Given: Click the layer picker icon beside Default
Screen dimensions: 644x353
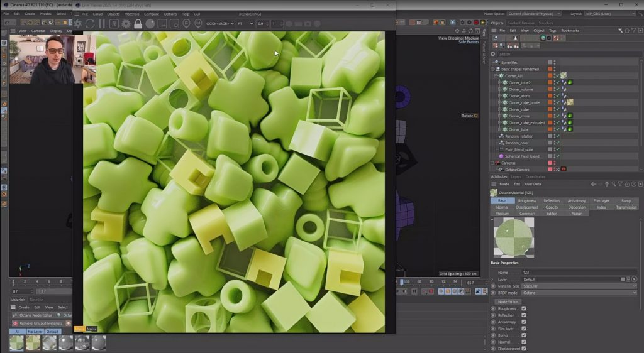Looking at the screenshot, I should tap(634, 280).
